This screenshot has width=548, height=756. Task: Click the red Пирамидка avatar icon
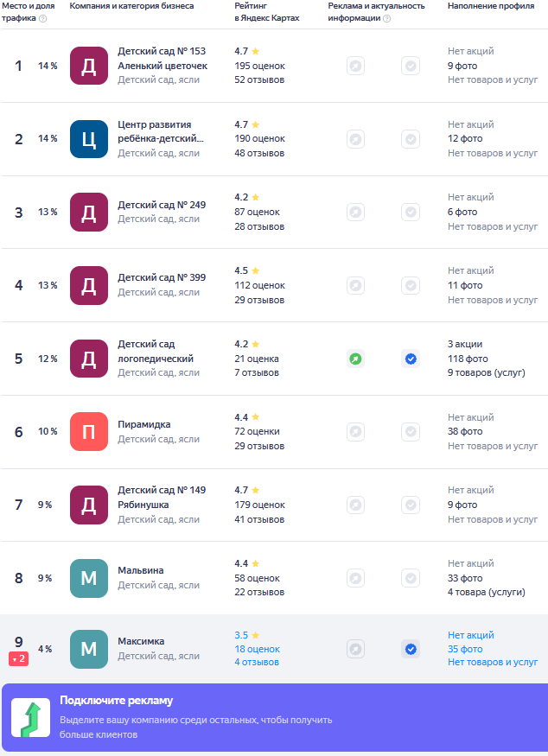click(89, 432)
